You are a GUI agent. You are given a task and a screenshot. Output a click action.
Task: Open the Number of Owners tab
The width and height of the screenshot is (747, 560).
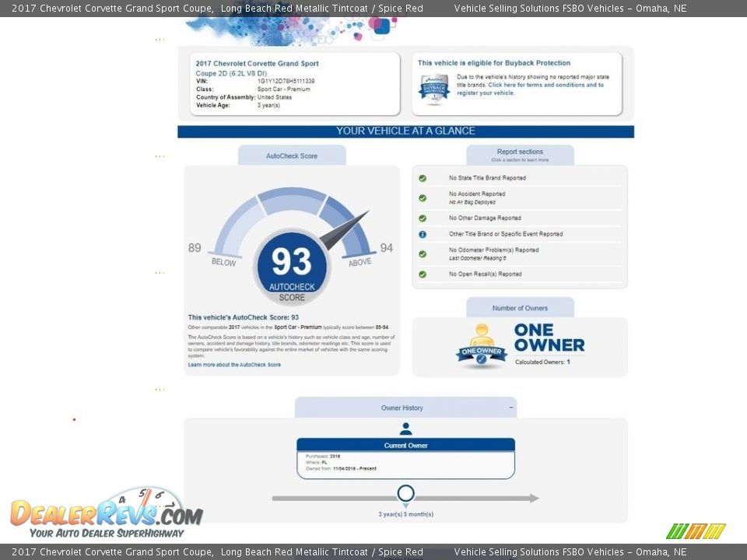[x=520, y=308]
